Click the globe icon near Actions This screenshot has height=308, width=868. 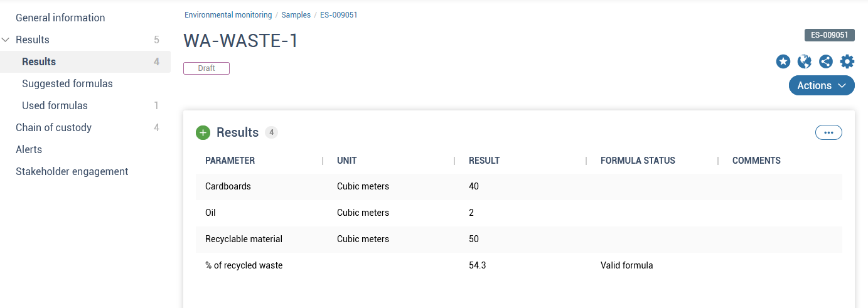pyautogui.click(x=804, y=61)
